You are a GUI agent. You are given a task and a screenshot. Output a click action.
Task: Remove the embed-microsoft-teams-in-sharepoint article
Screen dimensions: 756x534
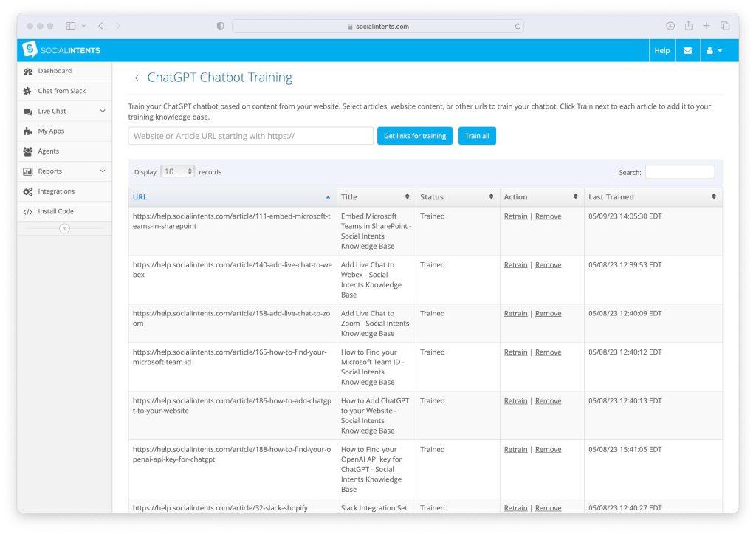click(x=549, y=216)
